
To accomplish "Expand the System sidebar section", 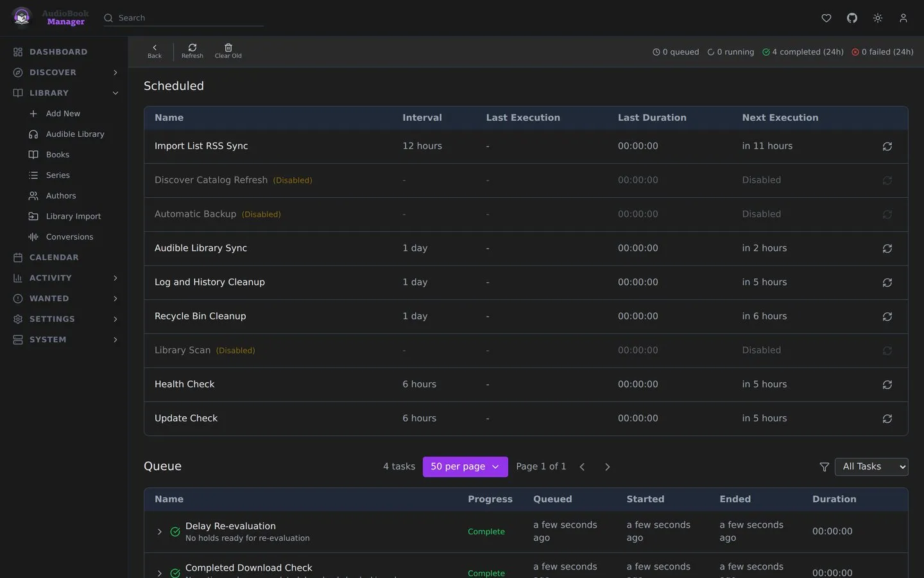I will [x=116, y=340].
